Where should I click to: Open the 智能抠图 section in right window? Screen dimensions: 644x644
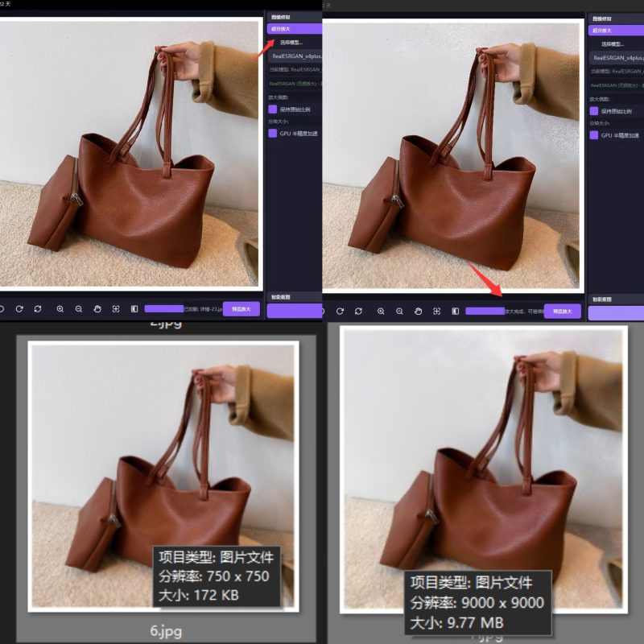pos(616,299)
